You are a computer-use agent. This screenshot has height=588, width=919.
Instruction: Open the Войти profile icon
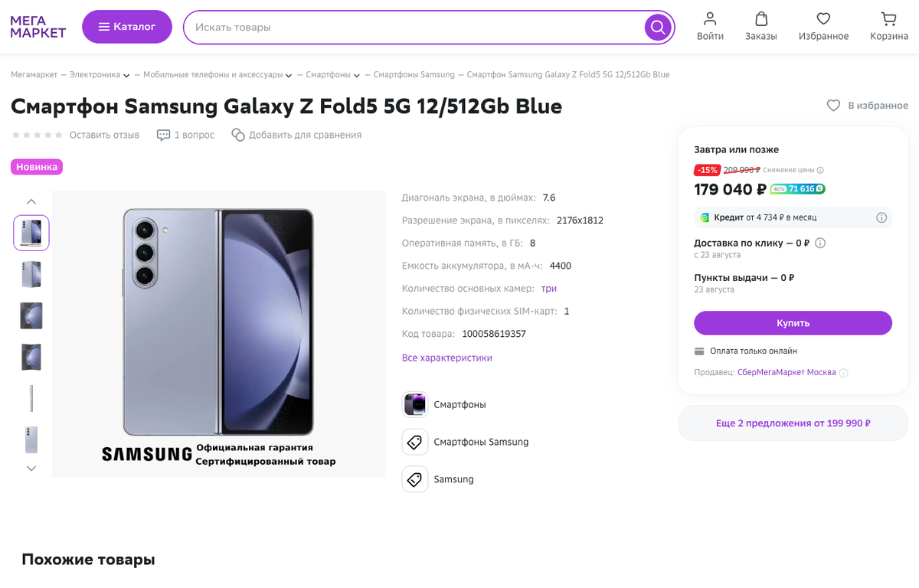[710, 18]
